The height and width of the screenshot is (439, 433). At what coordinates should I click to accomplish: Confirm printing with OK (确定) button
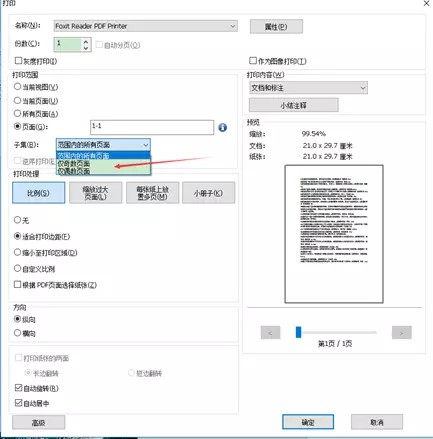(x=308, y=422)
